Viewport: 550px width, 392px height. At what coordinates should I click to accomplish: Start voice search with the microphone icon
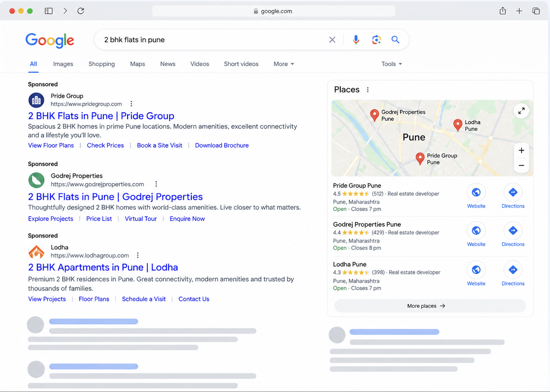pos(356,40)
